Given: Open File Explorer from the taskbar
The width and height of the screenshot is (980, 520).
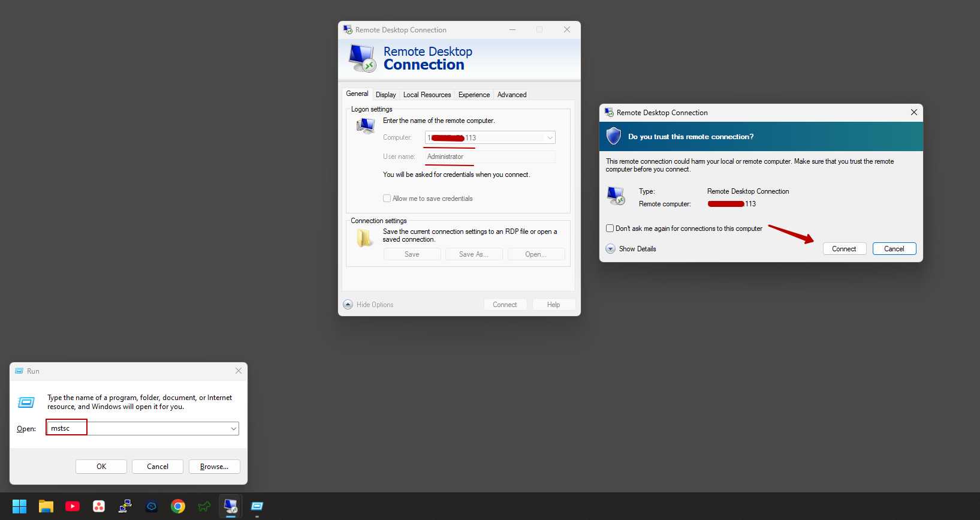Looking at the screenshot, I should click(x=46, y=506).
